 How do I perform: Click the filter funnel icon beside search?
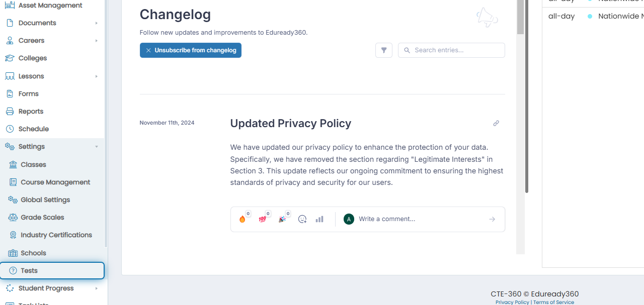click(384, 50)
